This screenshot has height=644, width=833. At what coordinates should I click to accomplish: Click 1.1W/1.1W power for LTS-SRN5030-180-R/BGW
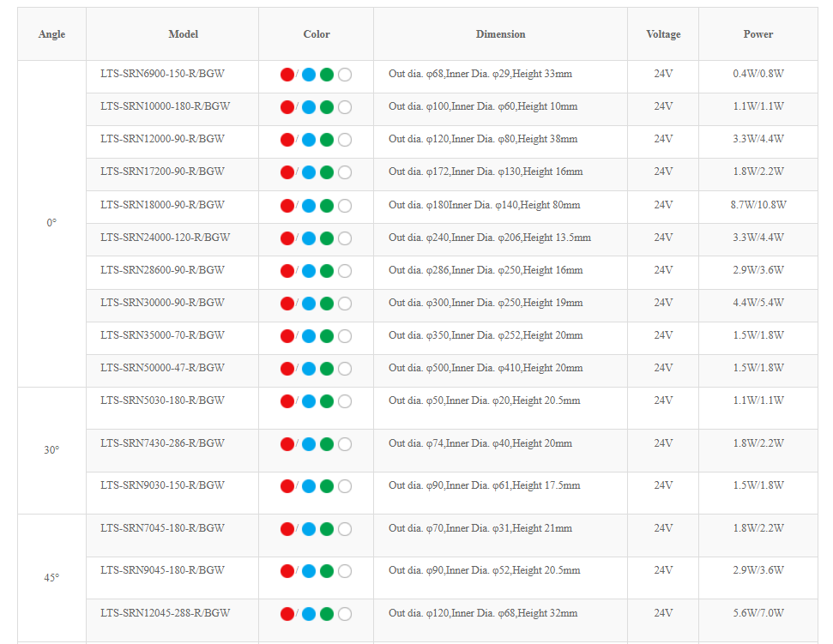(758, 400)
